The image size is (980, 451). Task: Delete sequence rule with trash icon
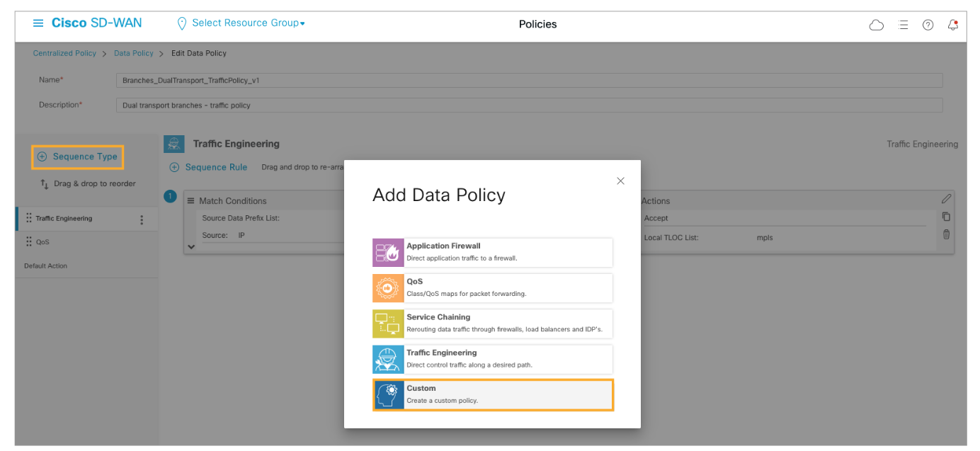(946, 235)
